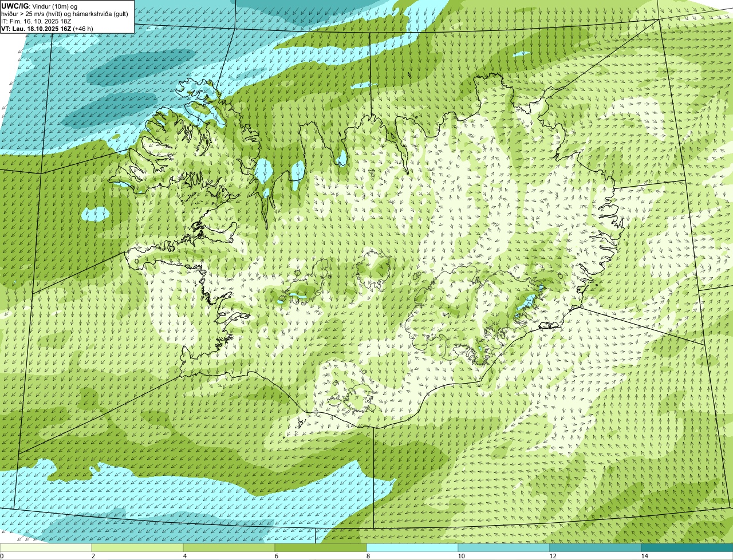Click the '12' legend tick label
This screenshot has width=733, height=560.
[x=553, y=555]
